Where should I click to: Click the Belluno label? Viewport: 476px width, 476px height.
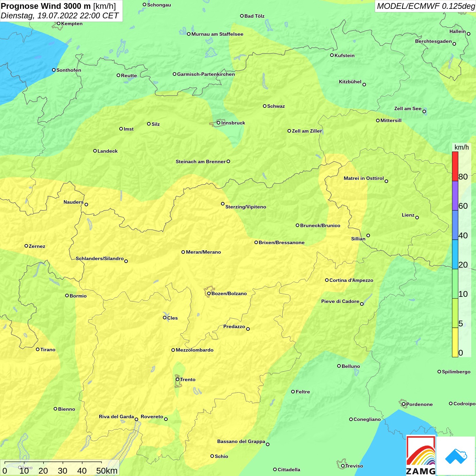coord(351,366)
